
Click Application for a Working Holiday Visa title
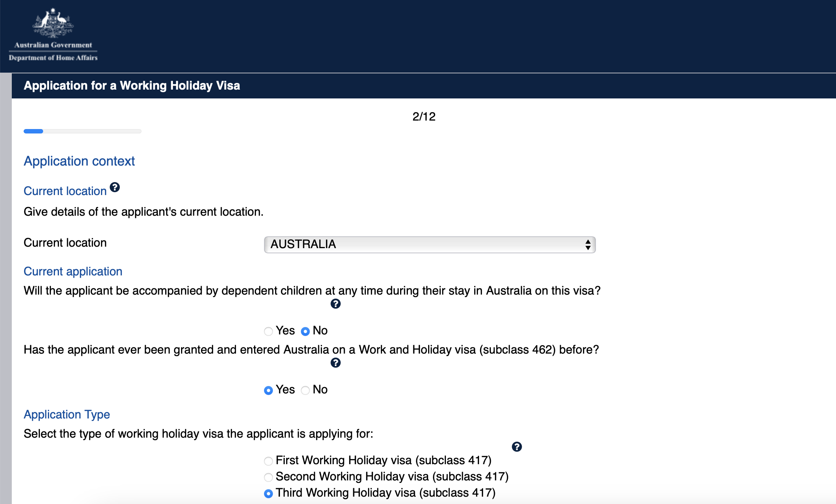[x=132, y=86]
